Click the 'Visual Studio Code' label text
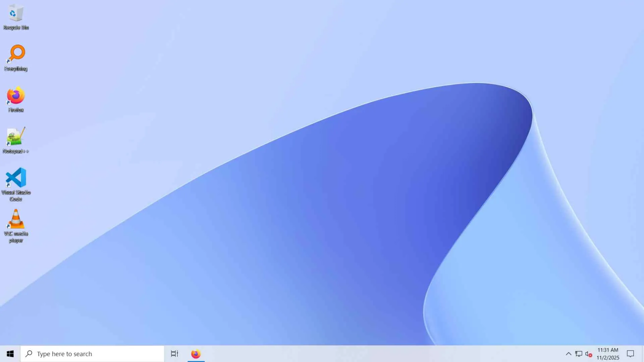 pyautogui.click(x=16, y=195)
